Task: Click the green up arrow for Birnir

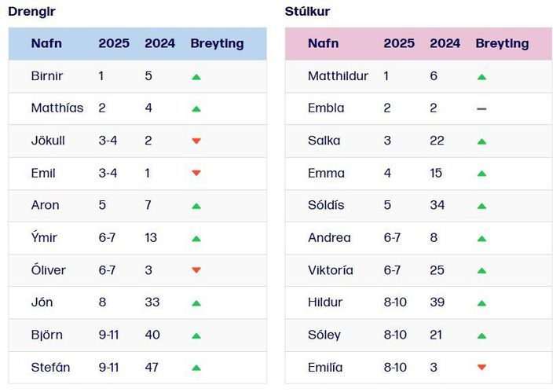Action: pos(196,77)
